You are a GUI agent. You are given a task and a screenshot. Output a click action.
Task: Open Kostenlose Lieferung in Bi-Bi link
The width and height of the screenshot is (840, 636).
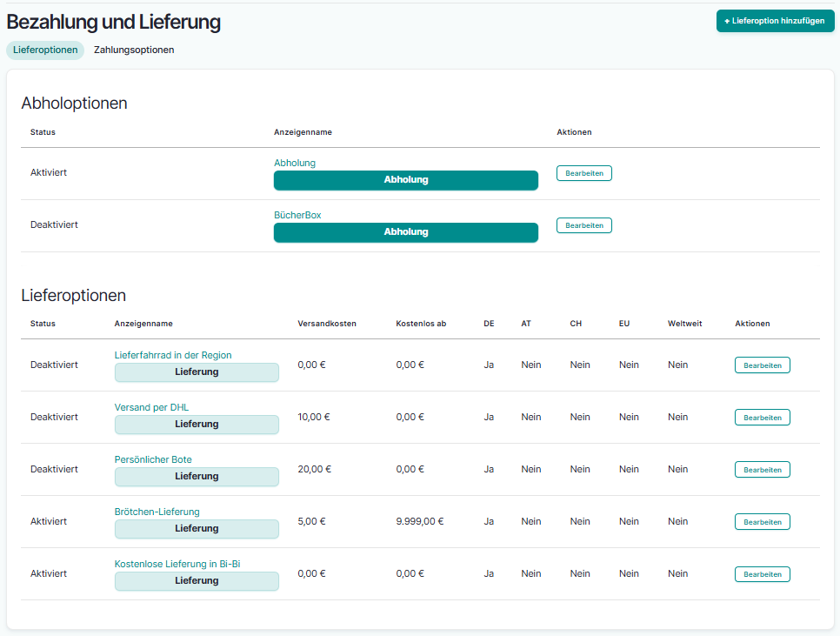coord(177,564)
